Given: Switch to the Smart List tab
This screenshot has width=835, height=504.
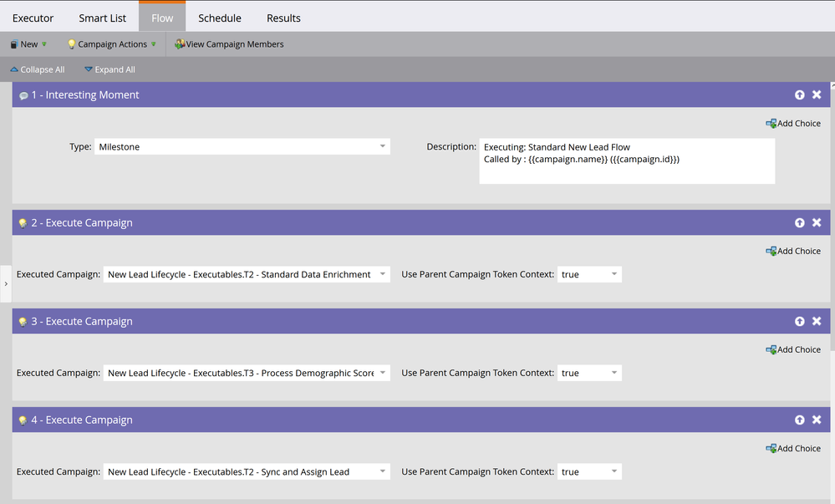Looking at the screenshot, I should click(x=102, y=17).
